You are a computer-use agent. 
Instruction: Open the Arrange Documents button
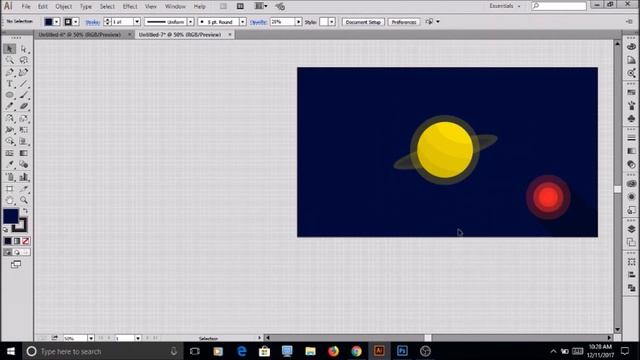click(261, 6)
